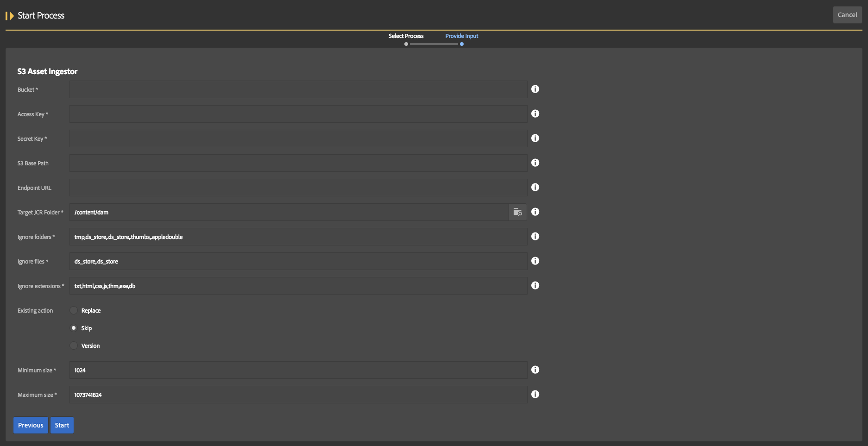Image resolution: width=868 pixels, height=446 pixels.
Task: Click inside the Bucket input field
Action: pyautogui.click(x=298, y=89)
